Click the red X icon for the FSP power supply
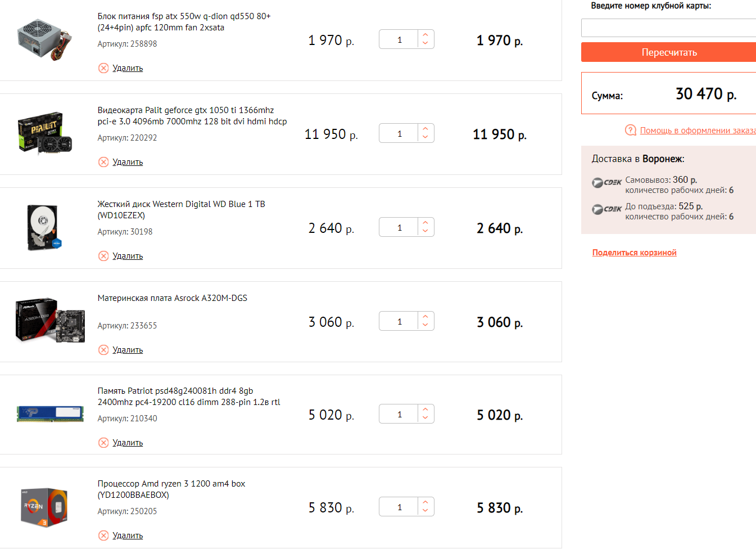The height and width of the screenshot is (549, 756). pos(103,68)
